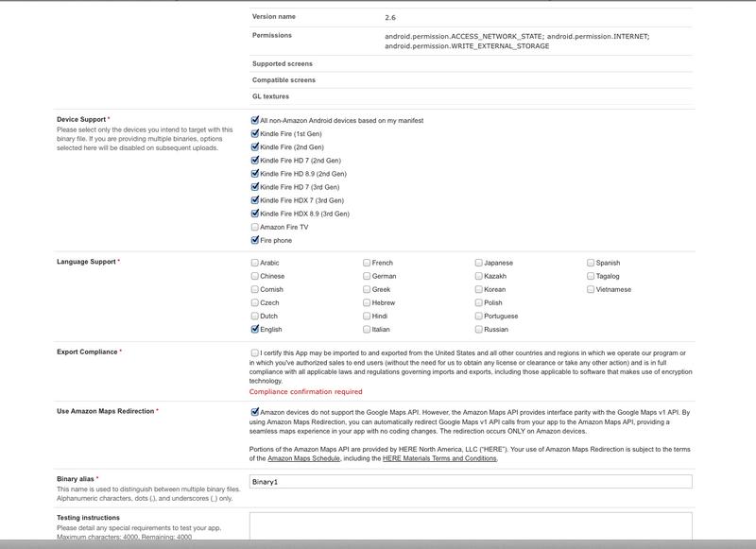756x549 pixels.
Task: Enable Polish language checkbox
Action: click(x=478, y=302)
